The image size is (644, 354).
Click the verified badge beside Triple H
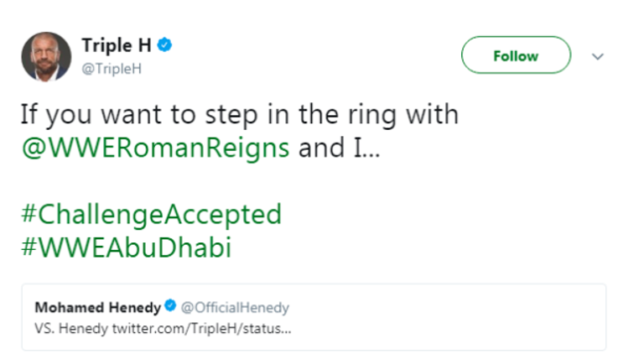(x=165, y=45)
